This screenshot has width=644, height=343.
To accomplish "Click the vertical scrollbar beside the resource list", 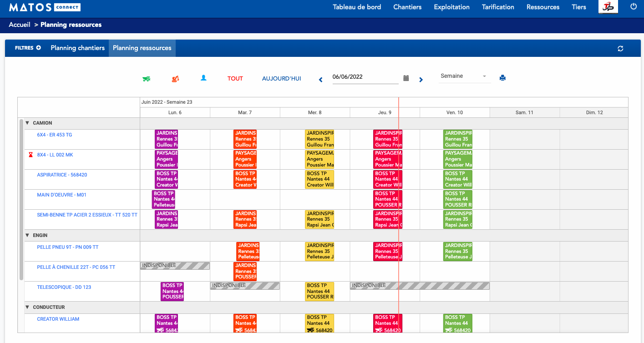I will pos(21,199).
